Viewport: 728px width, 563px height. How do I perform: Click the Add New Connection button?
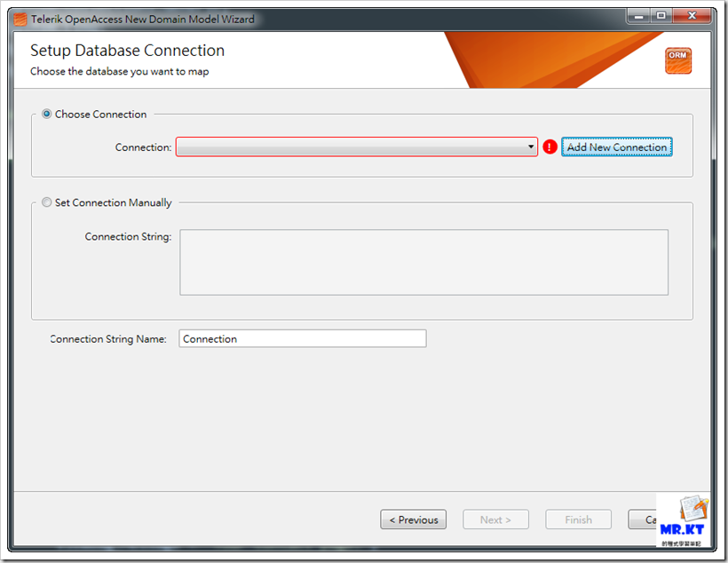(616, 147)
